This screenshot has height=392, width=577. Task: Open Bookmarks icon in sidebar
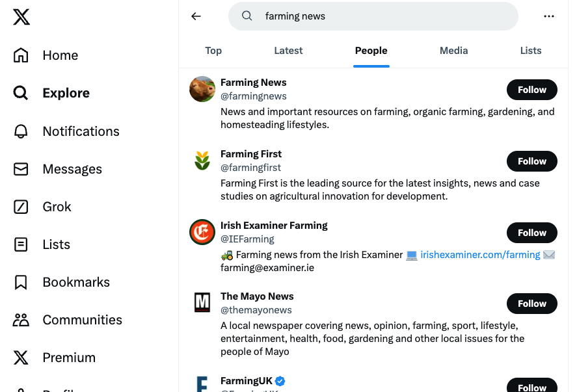coord(21,282)
